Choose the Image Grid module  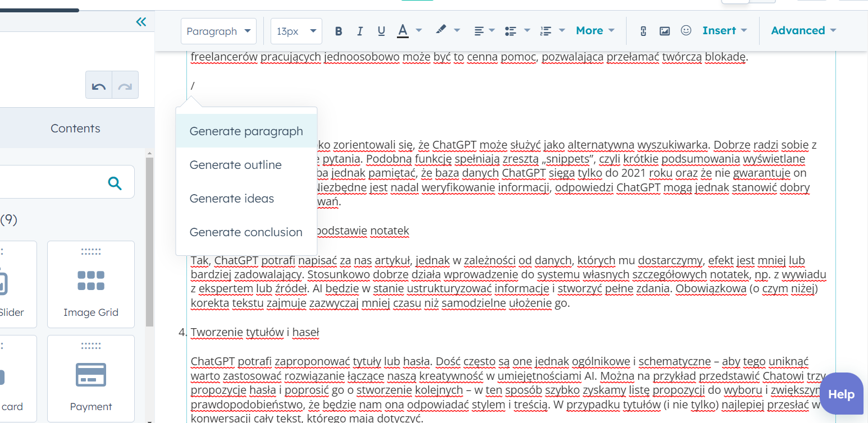tap(91, 284)
